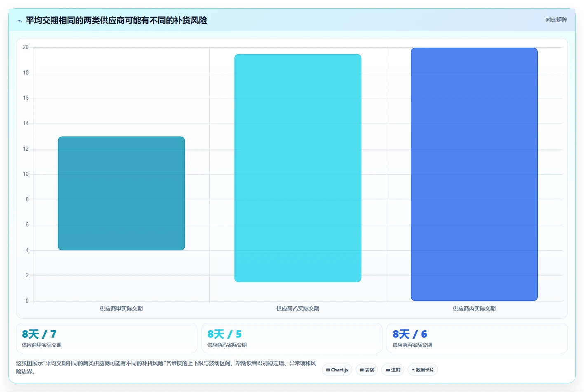Click the y-axis value 6
The height and width of the screenshot is (392, 584).
(x=27, y=225)
